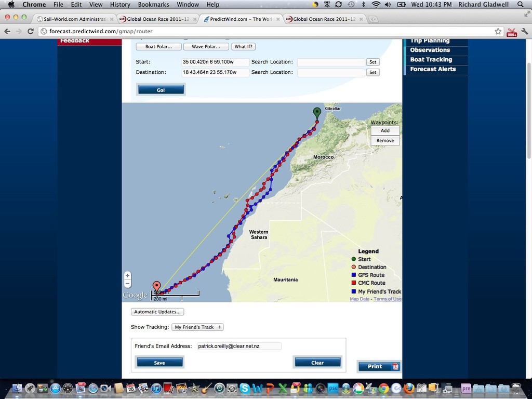Open the Bluetooth menu bar icon
The image size is (532, 399).
[363, 4]
